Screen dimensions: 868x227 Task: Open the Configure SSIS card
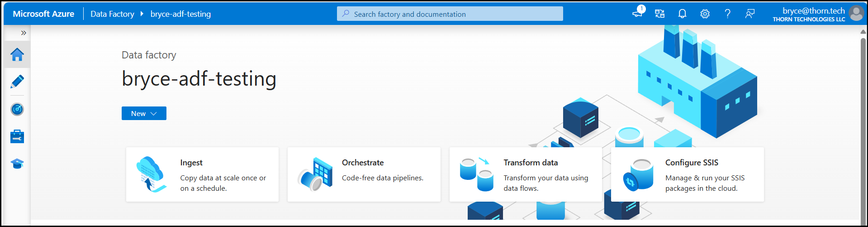[688, 174]
